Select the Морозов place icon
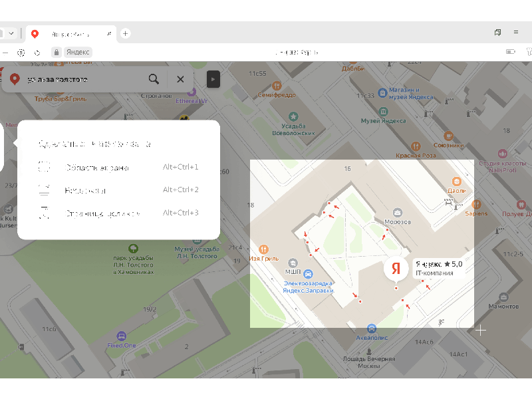532x399 pixels. [398, 213]
